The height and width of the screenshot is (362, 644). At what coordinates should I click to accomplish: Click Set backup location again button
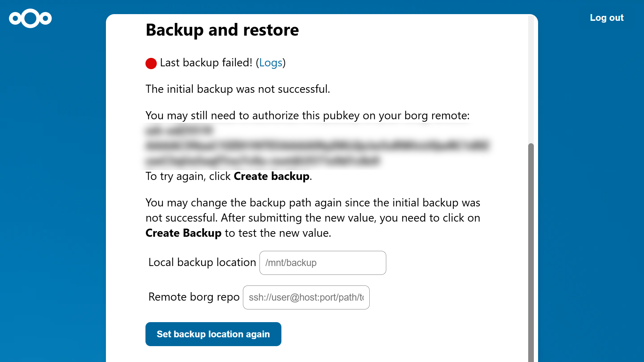point(213,334)
